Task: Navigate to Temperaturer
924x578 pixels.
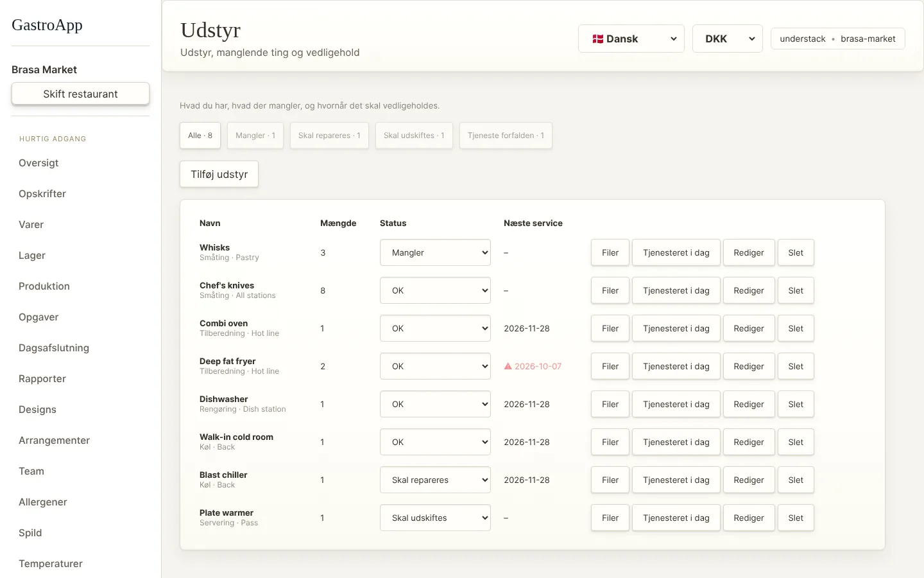Action: tap(51, 564)
